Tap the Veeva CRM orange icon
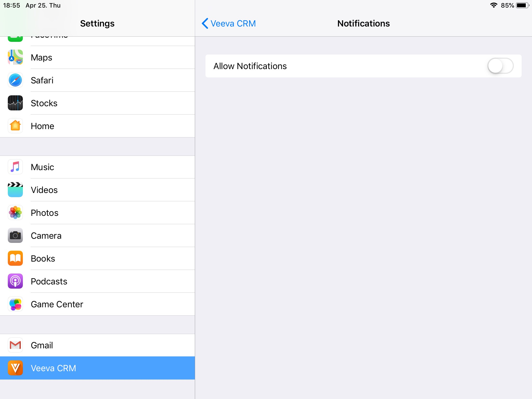 click(15, 368)
